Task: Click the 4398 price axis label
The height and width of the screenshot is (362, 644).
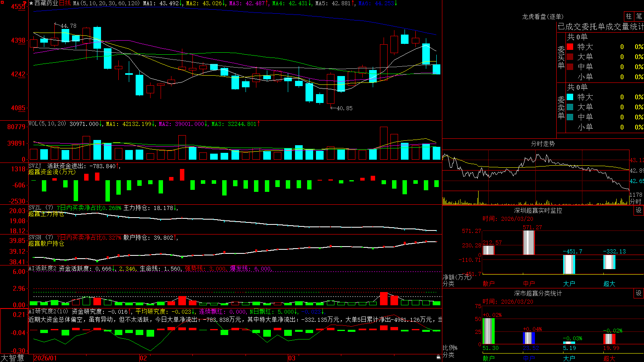Action: pyautogui.click(x=18, y=40)
